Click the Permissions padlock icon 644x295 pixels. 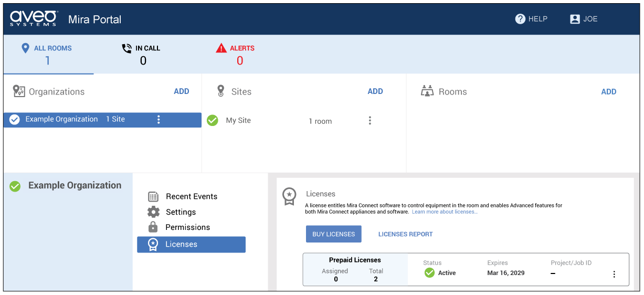153,227
